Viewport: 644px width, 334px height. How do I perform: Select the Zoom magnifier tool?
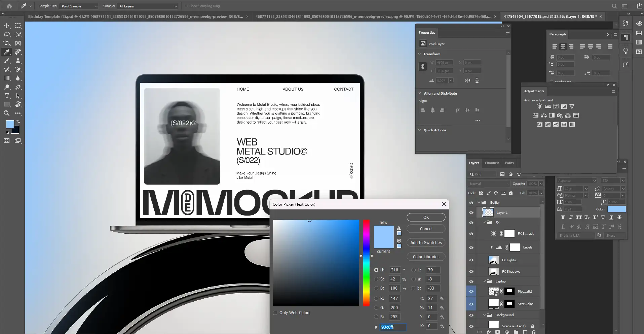(7, 113)
